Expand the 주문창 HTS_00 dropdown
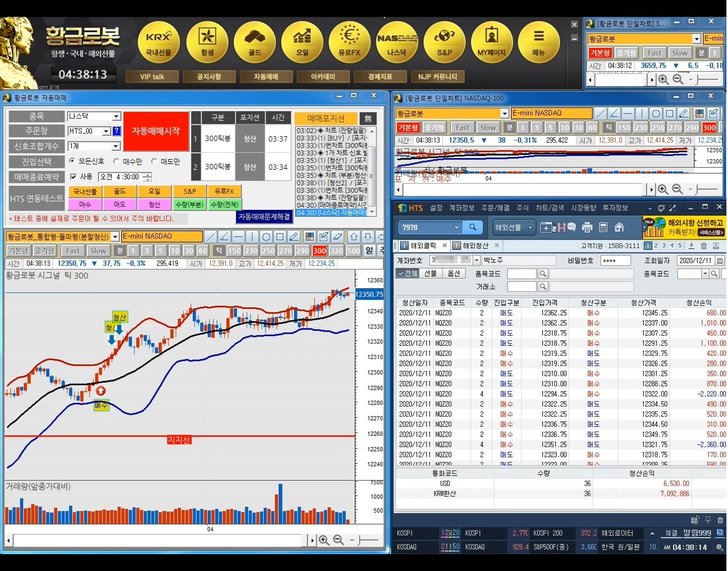This screenshot has height=571, width=728. click(x=106, y=131)
